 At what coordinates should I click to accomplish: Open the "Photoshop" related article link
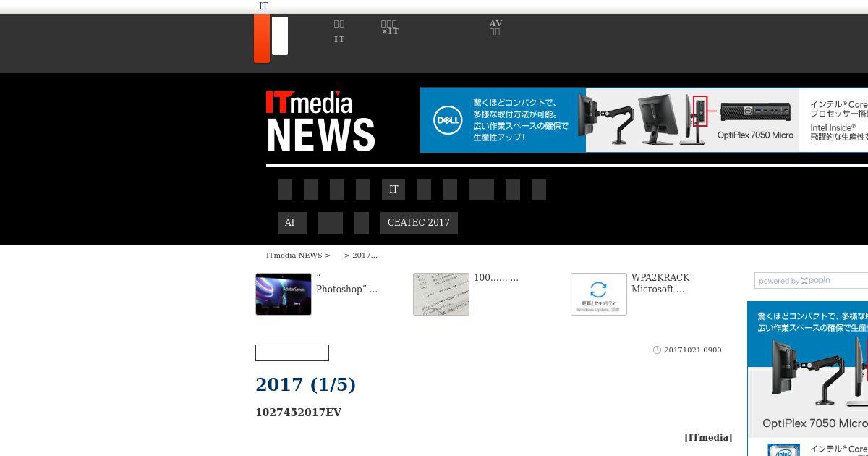346,284
